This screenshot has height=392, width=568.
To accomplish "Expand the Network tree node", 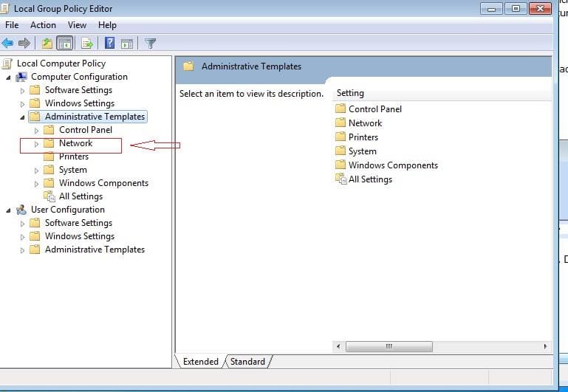I will point(36,144).
